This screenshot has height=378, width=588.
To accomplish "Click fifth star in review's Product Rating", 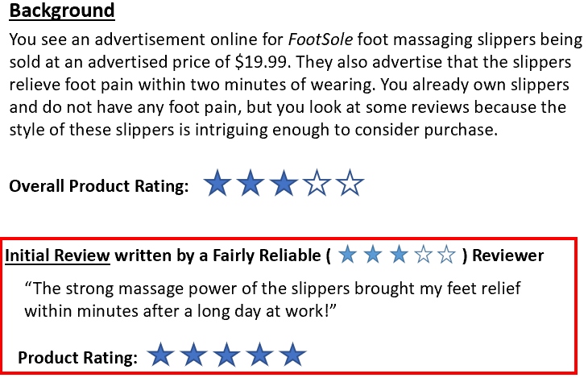I will [x=293, y=354].
